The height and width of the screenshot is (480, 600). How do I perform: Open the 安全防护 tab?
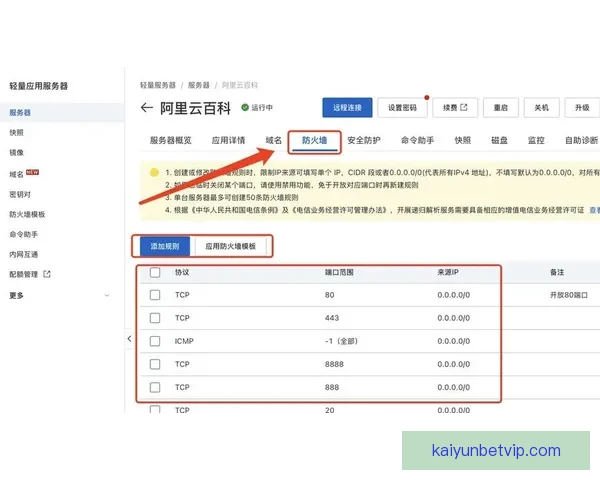click(364, 140)
